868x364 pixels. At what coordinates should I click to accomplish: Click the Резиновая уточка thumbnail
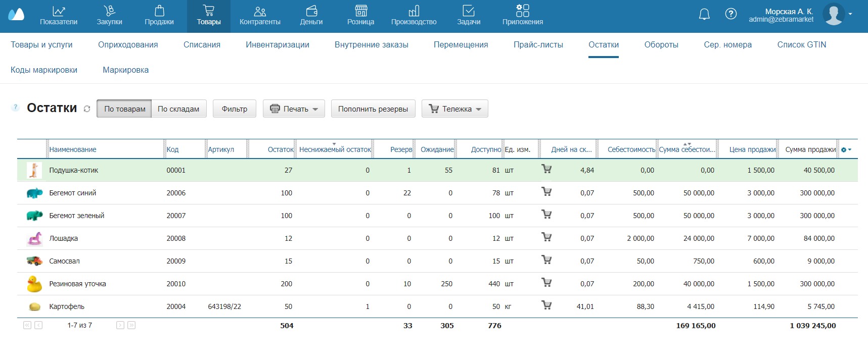point(34,284)
